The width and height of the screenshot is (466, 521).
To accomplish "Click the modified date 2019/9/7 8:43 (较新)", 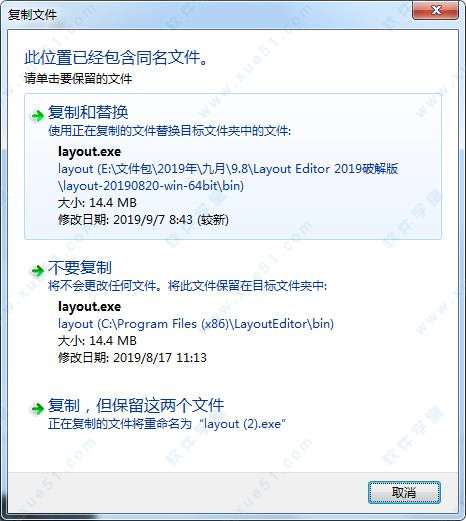I will pyautogui.click(x=143, y=220).
